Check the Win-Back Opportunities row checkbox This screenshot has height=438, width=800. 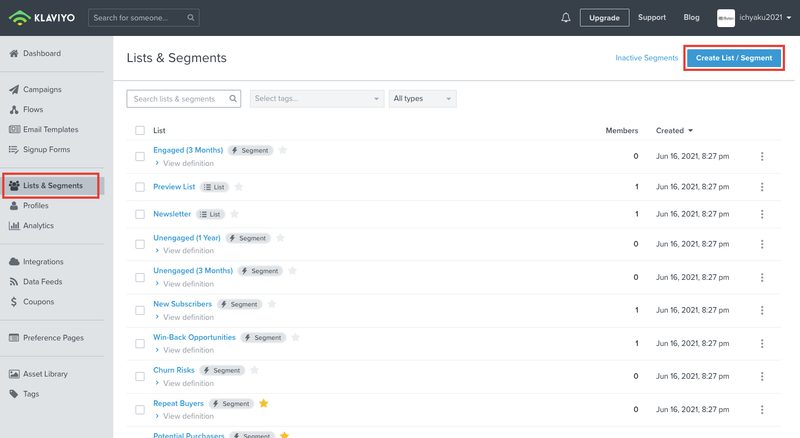pos(140,344)
